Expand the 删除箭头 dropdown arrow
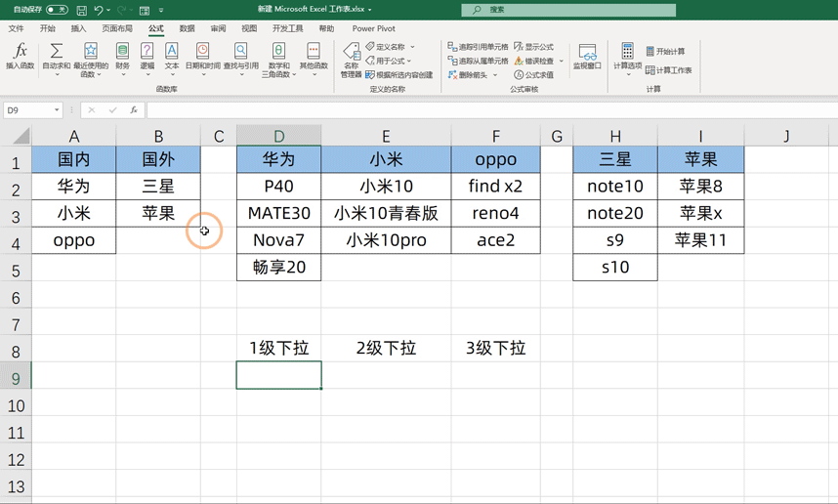This screenshot has height=504, width=838. coord(495,75)
